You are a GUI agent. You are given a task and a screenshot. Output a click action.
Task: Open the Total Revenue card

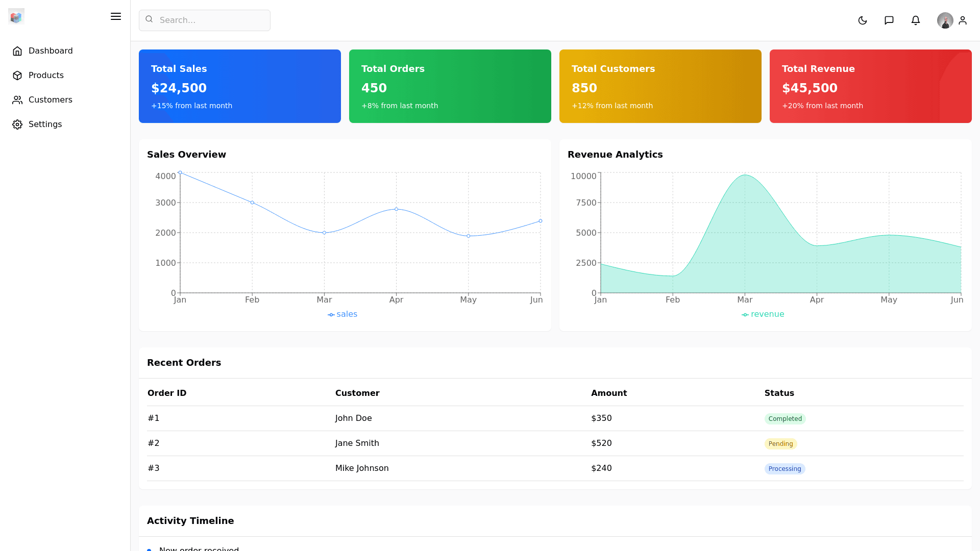(870, 86)
